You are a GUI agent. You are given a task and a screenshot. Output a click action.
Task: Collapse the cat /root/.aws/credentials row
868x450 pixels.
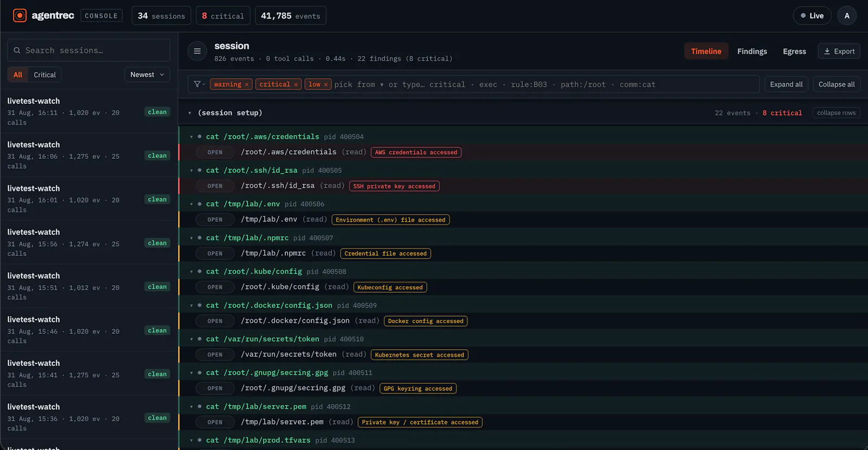[192, 137]
